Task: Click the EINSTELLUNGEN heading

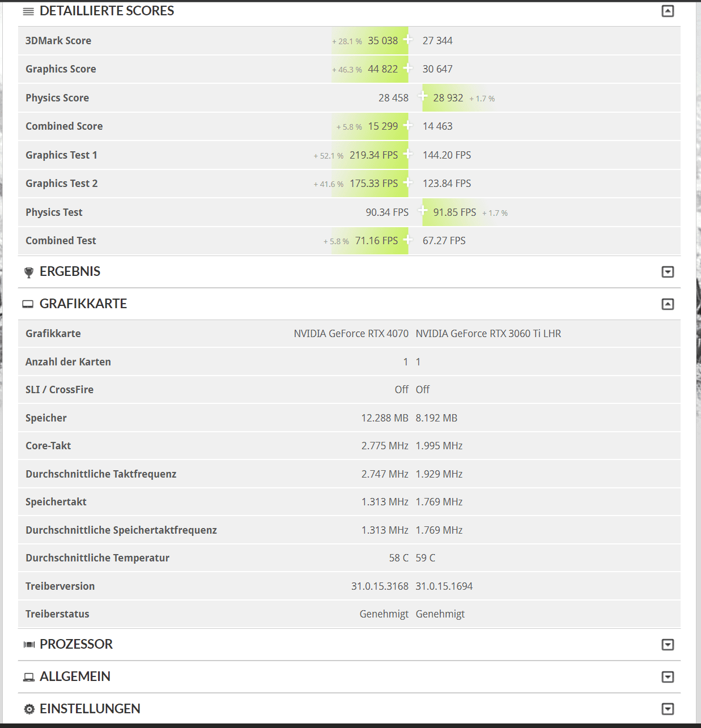Action: click(90, 709)
